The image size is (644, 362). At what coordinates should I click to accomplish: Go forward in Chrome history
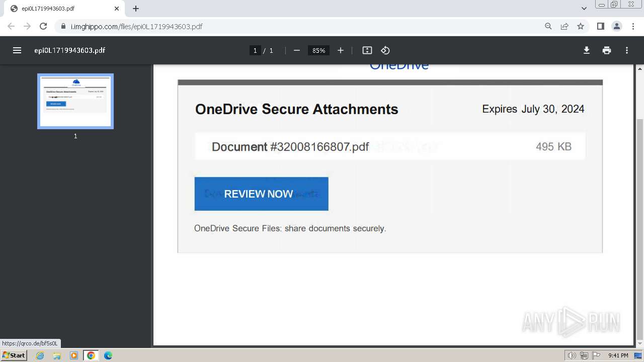pos(27,26)
